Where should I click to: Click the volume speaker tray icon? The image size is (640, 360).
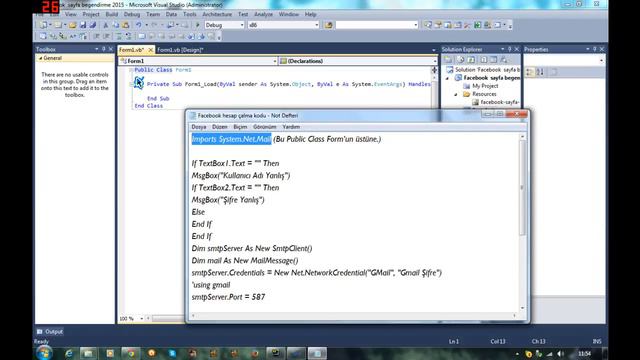coord(561,354)
